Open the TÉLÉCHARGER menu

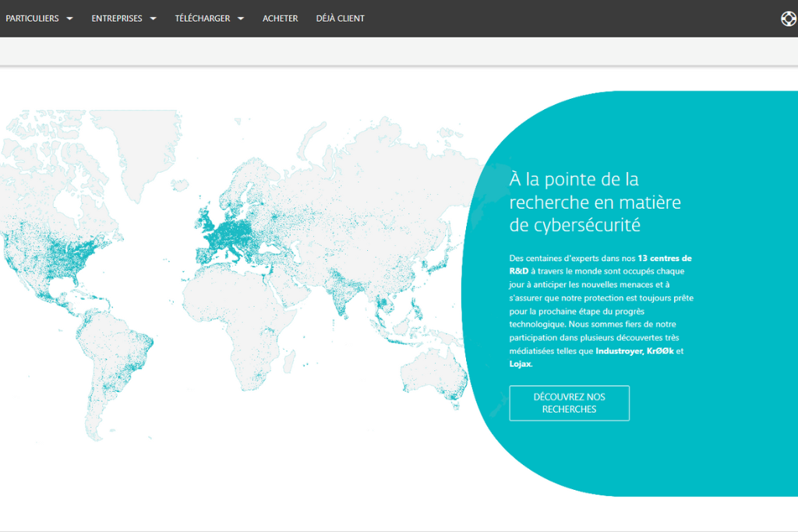click(x=203, y=19)
